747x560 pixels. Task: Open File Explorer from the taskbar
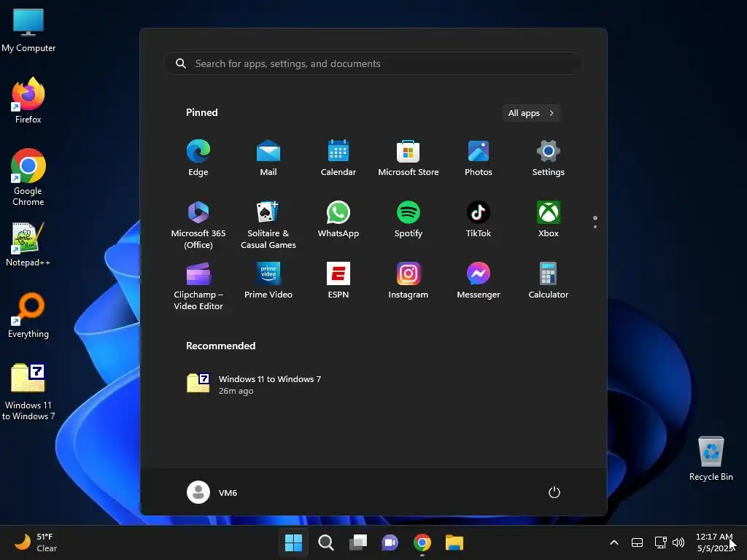[x=454, y=542]
